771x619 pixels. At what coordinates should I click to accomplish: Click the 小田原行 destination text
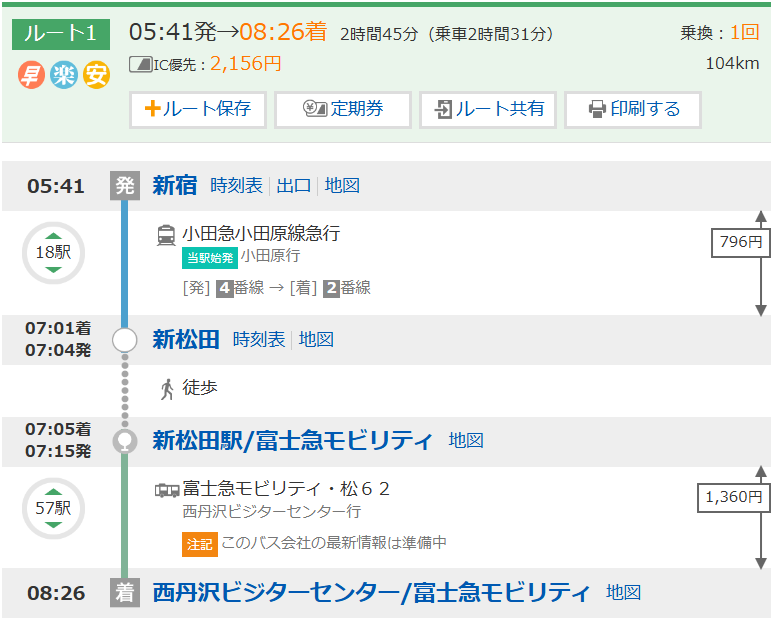(x=270, y=256)
